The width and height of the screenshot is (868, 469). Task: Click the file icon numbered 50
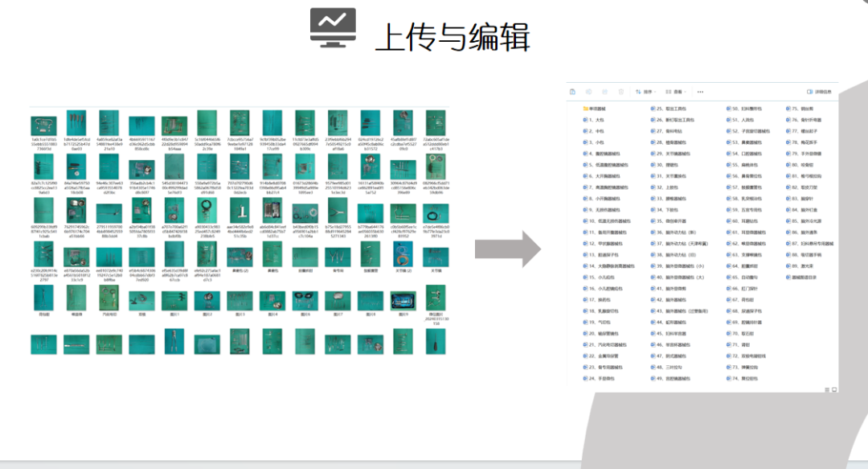point(728,109)
